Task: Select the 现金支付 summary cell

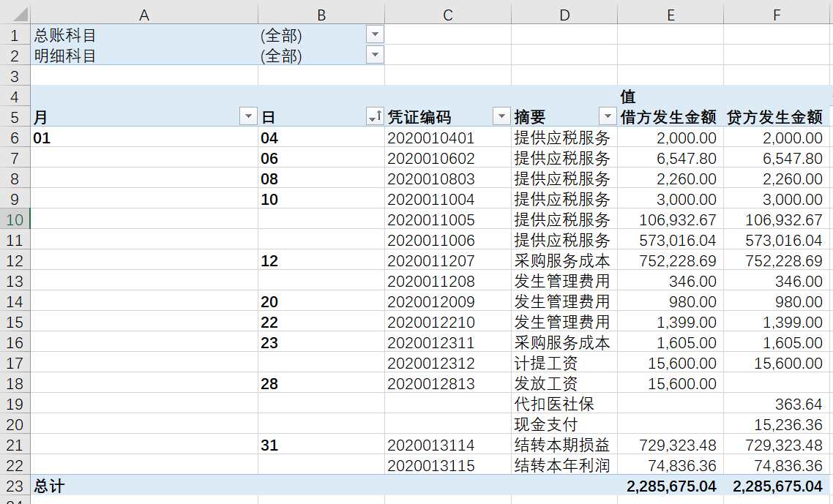Action: point(564,424)
